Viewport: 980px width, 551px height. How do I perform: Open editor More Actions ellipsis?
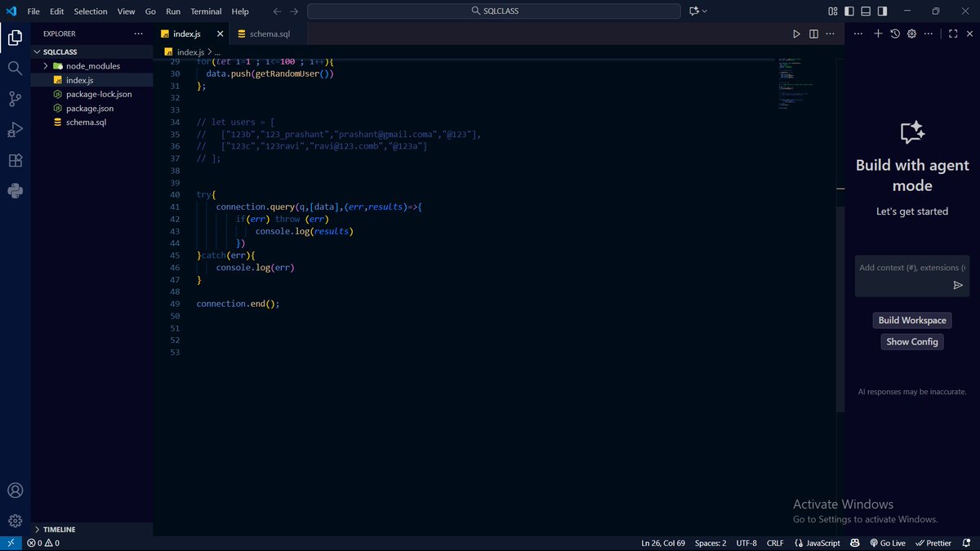(x=831, y=33)
